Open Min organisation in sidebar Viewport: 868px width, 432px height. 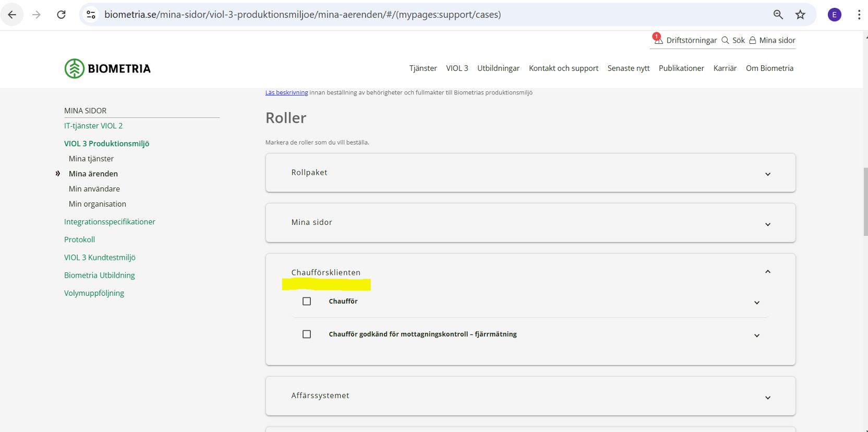pyautogui.click(x=98, y=204)
